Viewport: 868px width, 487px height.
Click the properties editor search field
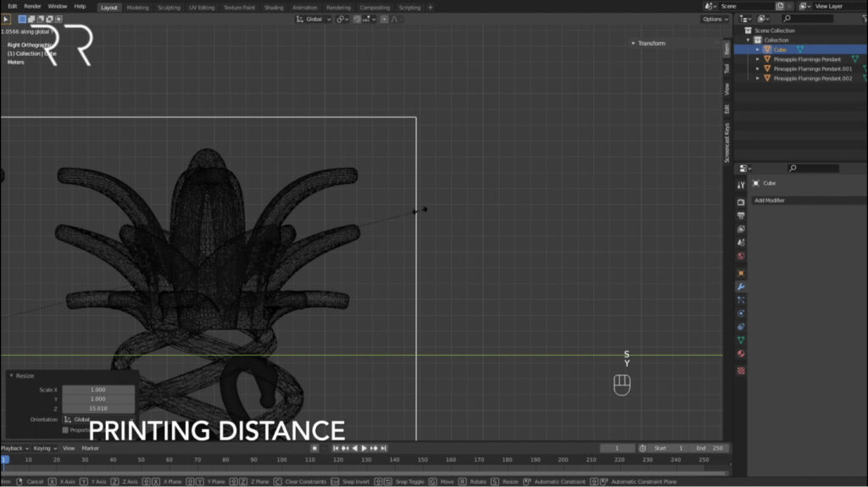(x=813, y=169)
